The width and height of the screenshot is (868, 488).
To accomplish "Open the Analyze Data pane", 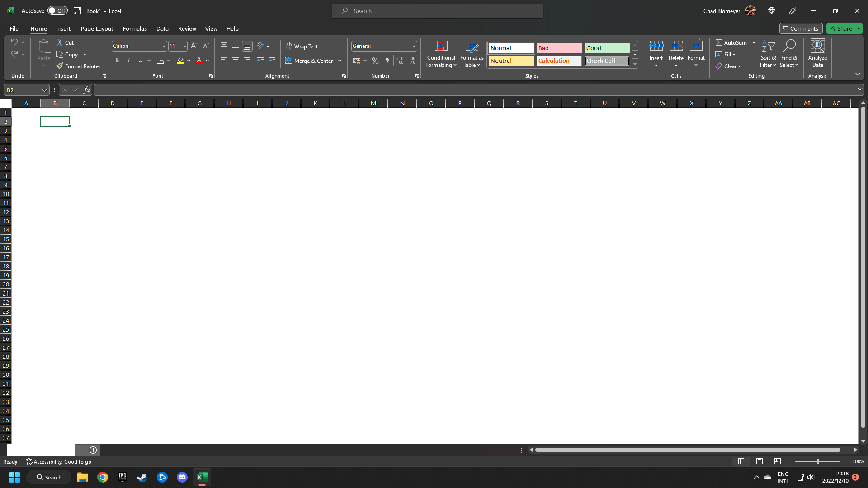I will pyautogui.click(x=817, y=53).
